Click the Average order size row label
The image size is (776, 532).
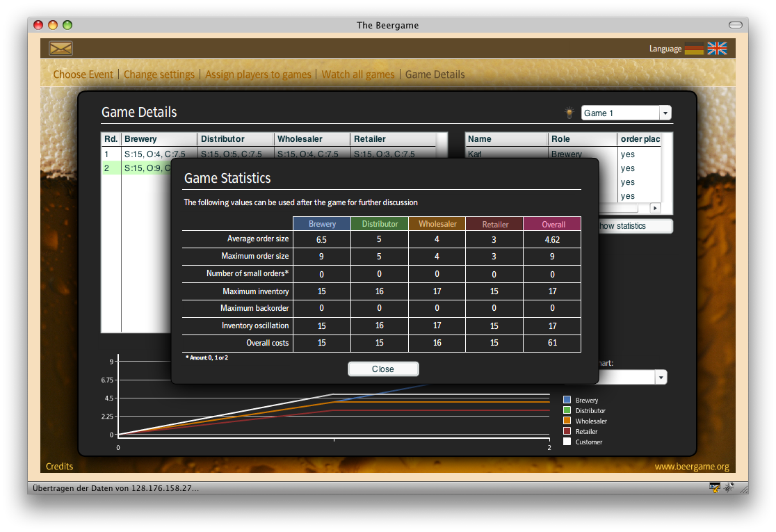(258, 239)
